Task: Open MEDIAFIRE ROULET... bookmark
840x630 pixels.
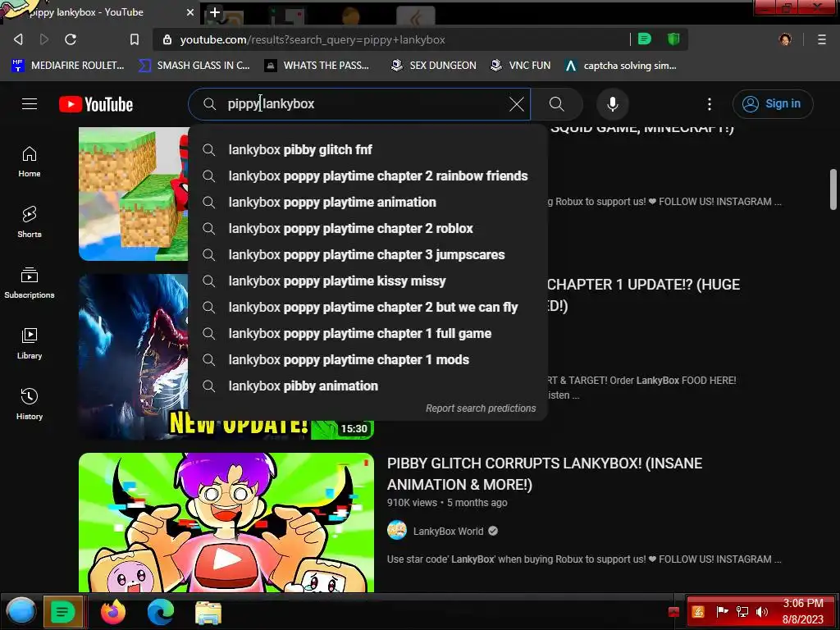Action: pos(68,66)
